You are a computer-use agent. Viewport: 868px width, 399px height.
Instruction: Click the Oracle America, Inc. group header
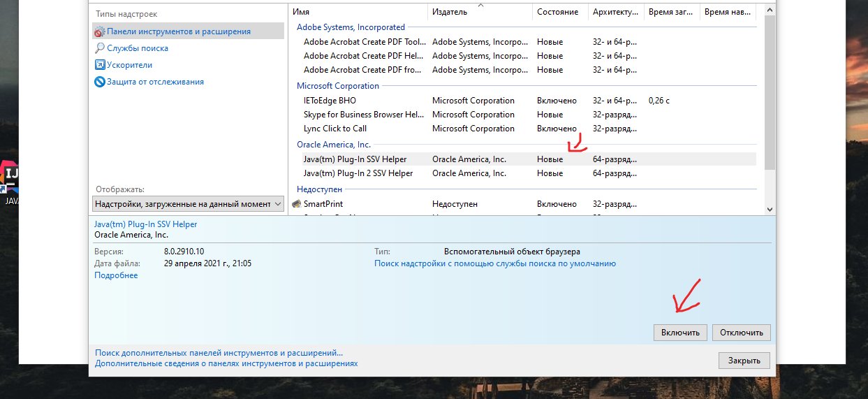coord(334,145)
